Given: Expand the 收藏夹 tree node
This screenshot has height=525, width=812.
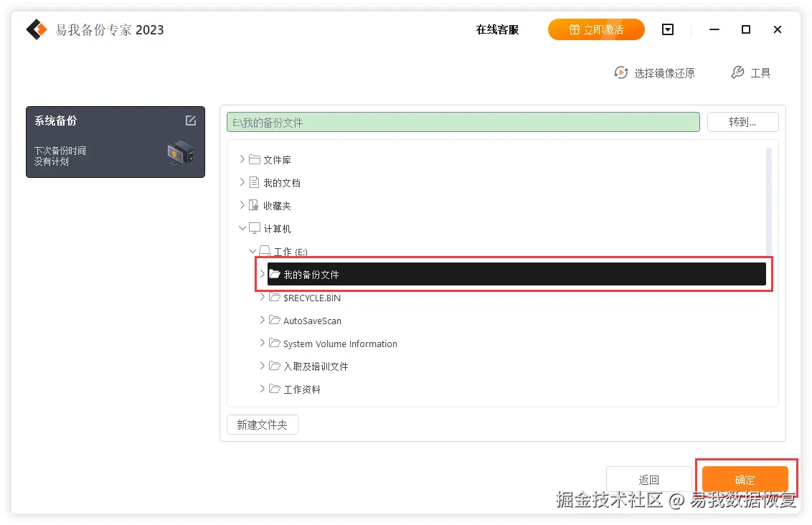Looking at the screenshot, I should click(x=242, y=205).
